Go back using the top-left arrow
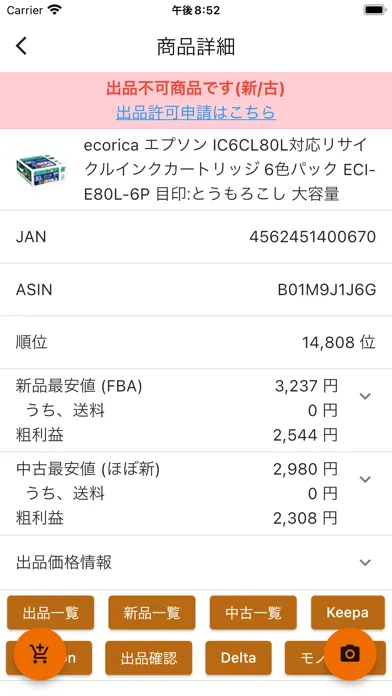This screenshot has width=392, height=696. [x=21, y=46]
